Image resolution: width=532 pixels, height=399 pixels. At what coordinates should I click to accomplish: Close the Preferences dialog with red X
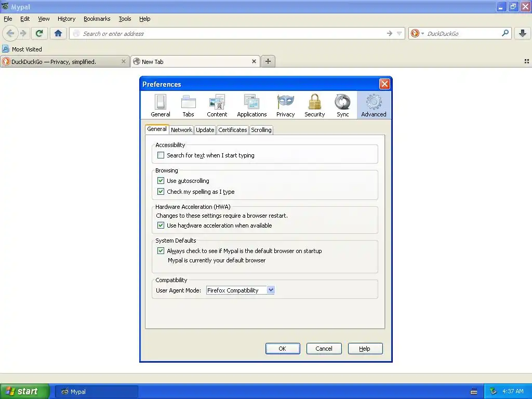tap(384, 84)
